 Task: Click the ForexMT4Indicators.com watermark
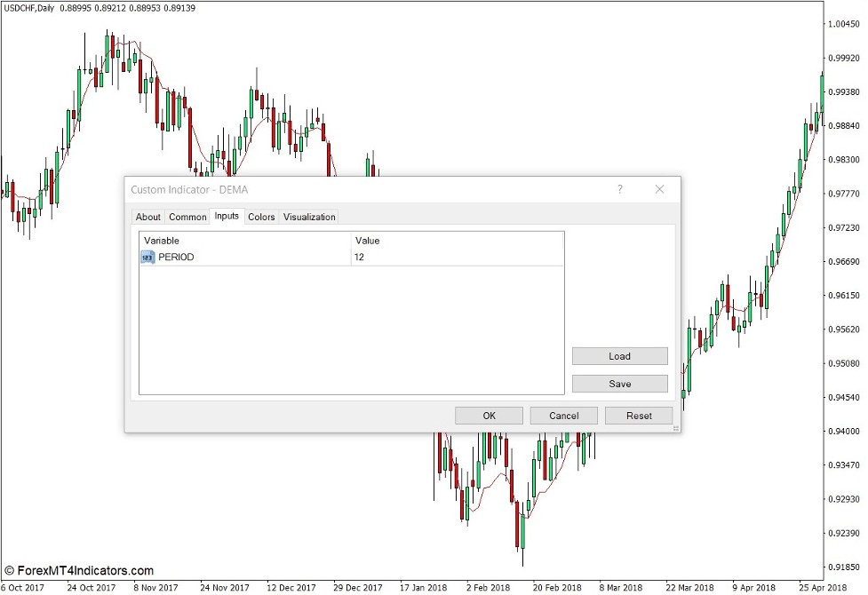82,569
